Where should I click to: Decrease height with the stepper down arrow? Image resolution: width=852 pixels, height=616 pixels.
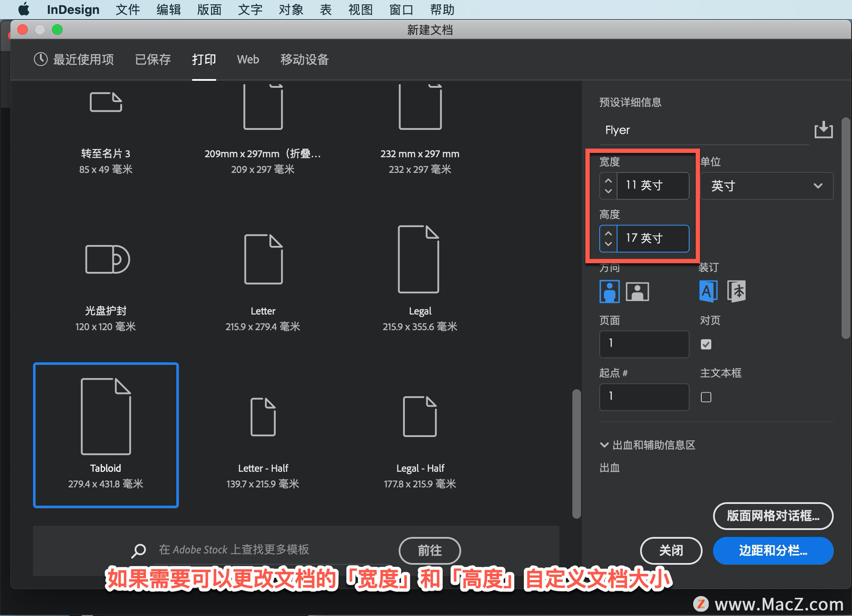pyautogui.click(x=608, y=244)
